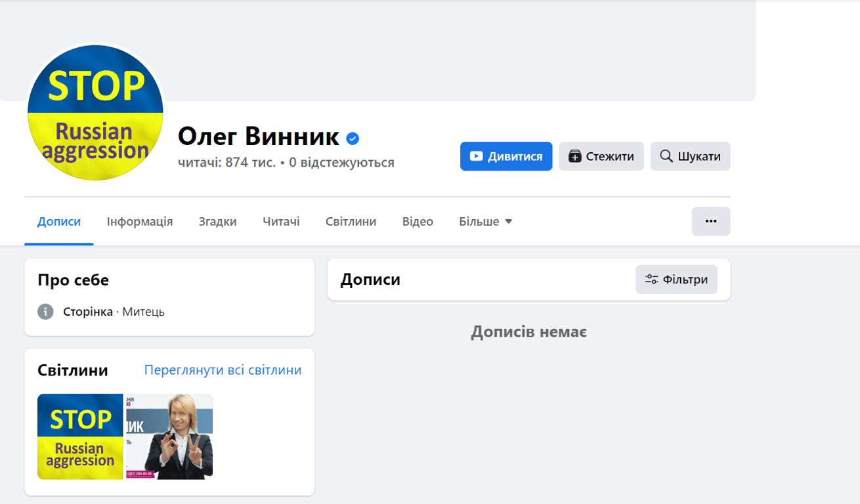Click Переглянути всі світлини link
Screen dimensions: 860x504
223,370
